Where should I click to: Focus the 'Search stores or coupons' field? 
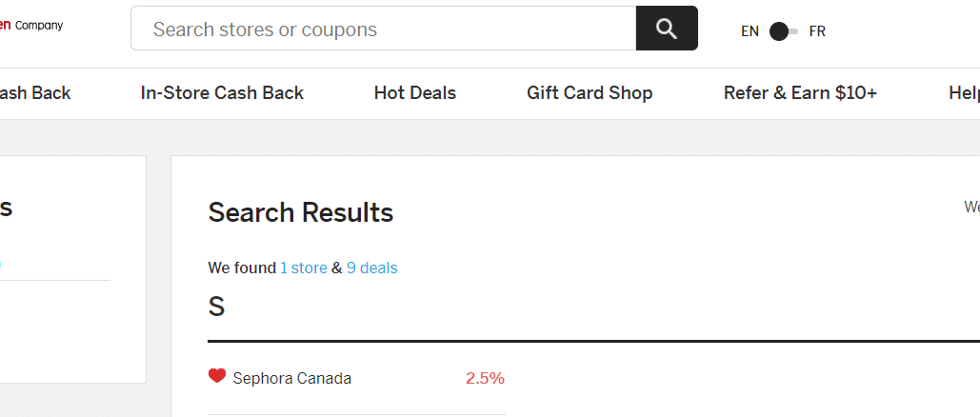tap(383, 29)
